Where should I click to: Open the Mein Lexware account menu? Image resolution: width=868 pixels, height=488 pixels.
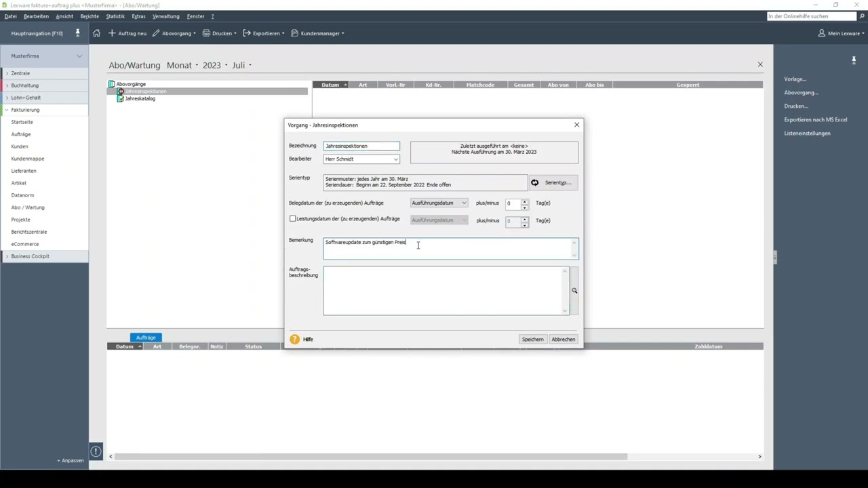coord(841,33)
